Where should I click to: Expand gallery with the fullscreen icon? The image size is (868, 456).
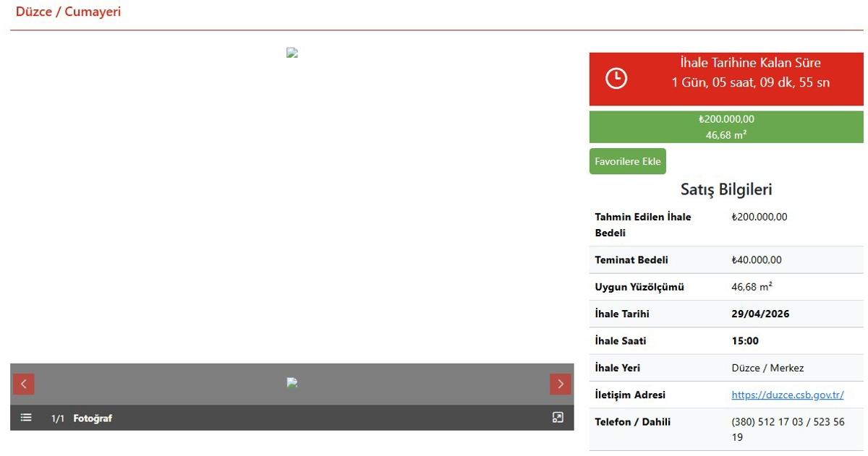[x=558, y=418]
